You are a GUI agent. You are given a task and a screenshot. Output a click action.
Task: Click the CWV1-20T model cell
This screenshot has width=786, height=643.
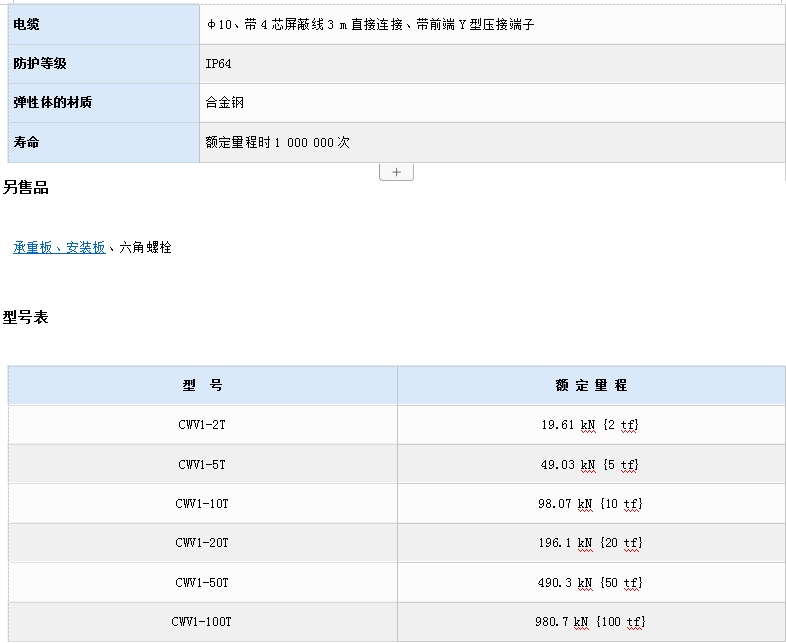(203, 543)
